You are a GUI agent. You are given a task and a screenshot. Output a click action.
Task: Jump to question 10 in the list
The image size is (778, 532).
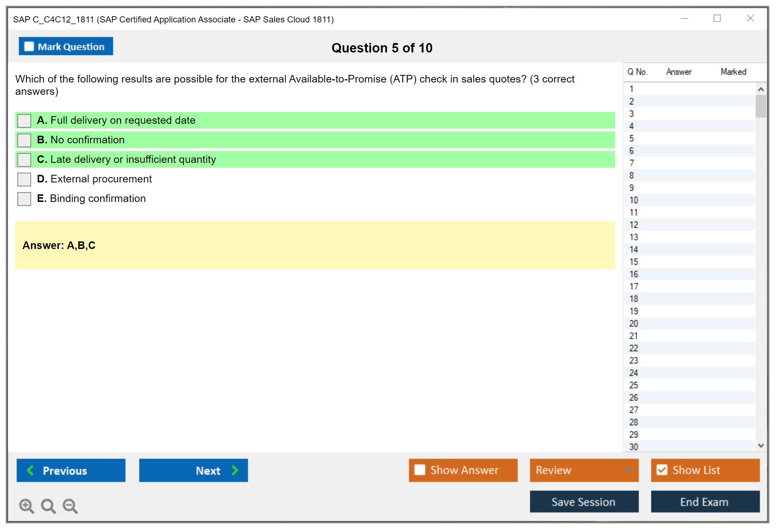click(x=634, y=200)
